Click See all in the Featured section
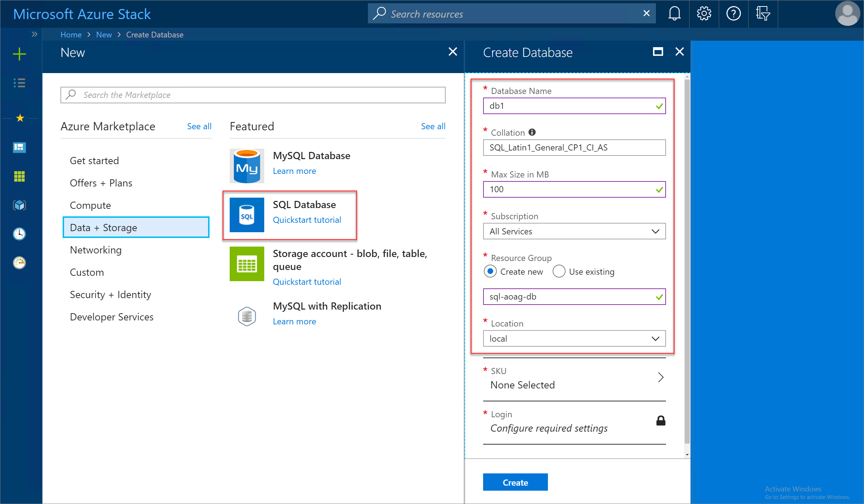This screenshot has height=504, width=864. (x=433, y=126)
